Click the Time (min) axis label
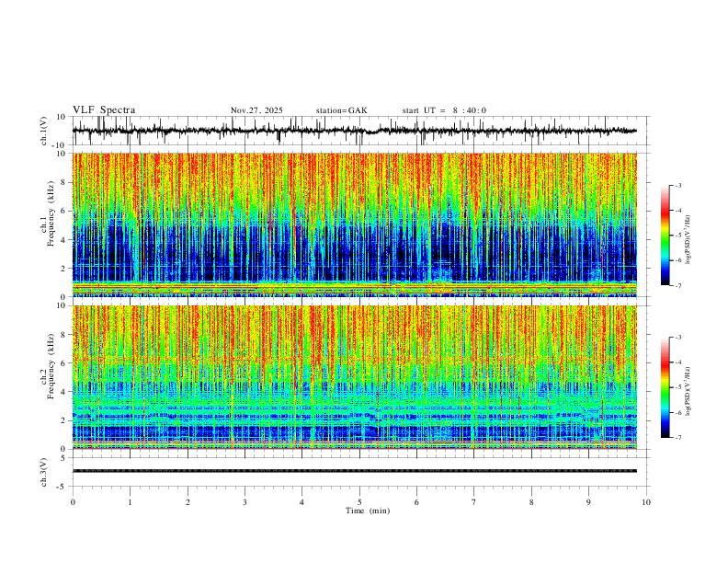728x563 pixels. 368,511
